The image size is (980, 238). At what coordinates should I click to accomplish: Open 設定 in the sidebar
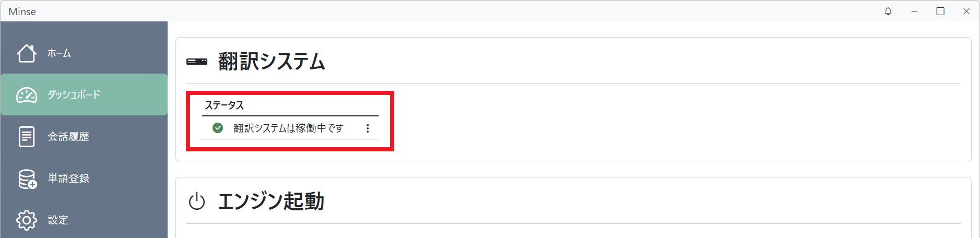58,220
